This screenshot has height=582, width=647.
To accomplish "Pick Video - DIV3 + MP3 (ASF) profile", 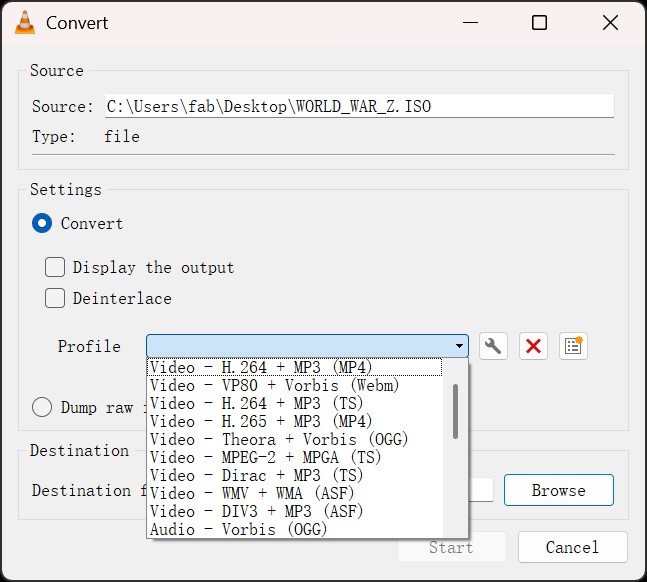I will coord(294,511).
